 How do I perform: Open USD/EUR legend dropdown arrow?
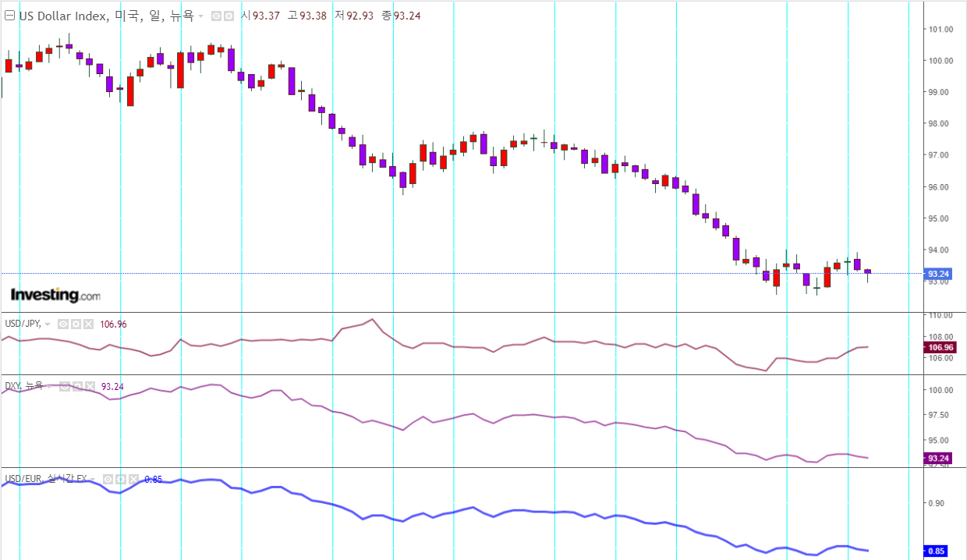(93, 480)
